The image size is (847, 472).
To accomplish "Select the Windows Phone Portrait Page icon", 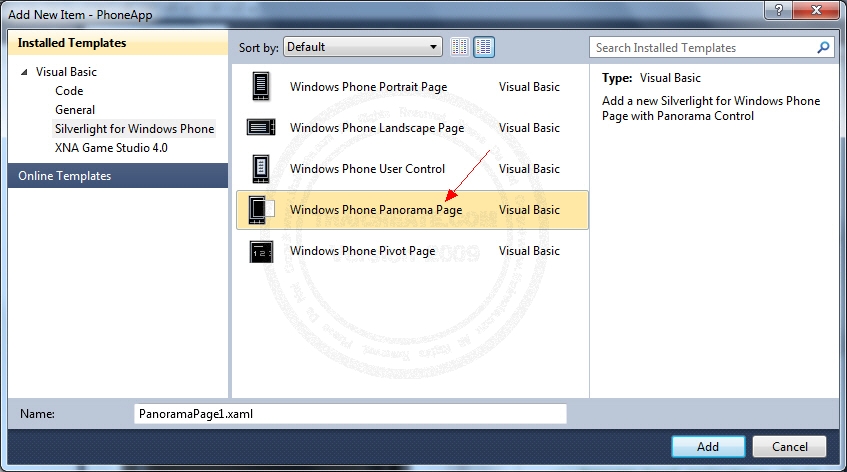I will [x=261, y=86].
